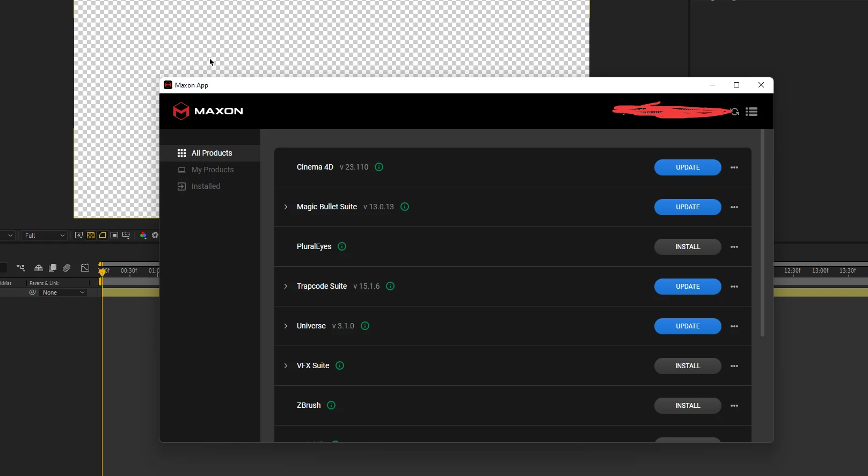Click the 13:00f mark on time ruler
868x476 pixels.
coord(820,270)
